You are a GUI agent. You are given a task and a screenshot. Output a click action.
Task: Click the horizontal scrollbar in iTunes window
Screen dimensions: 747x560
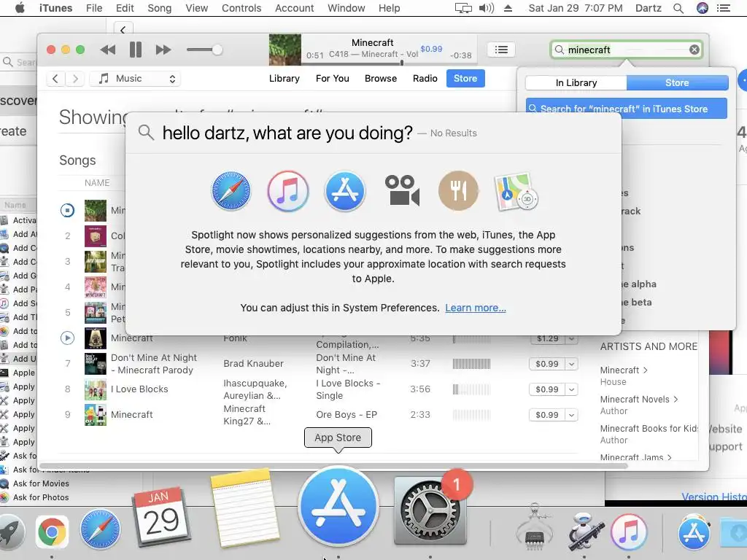(333, 466)
